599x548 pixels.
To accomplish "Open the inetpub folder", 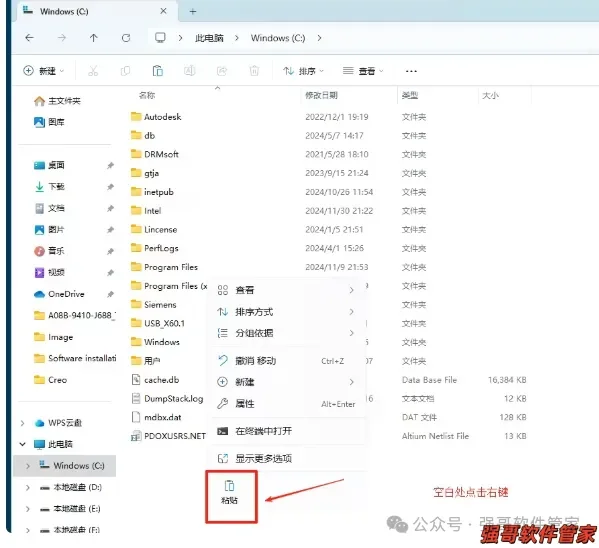I will pos(152,192).
